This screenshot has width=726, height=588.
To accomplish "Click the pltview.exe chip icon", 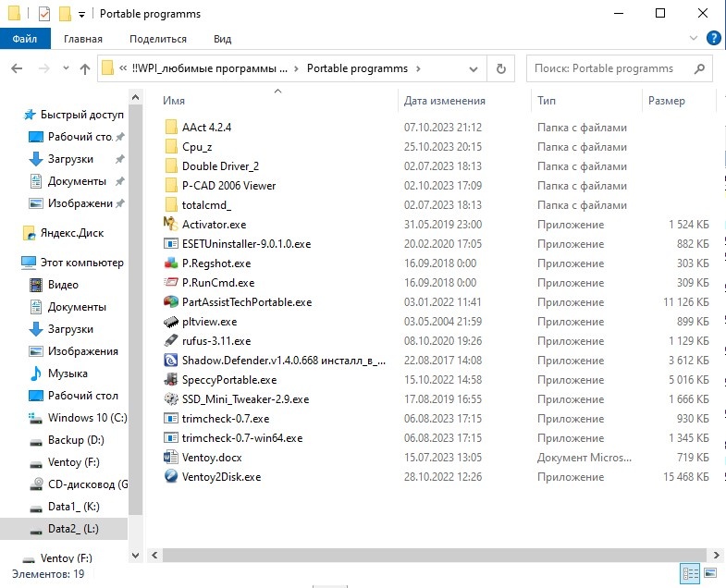I will (171, 322).
